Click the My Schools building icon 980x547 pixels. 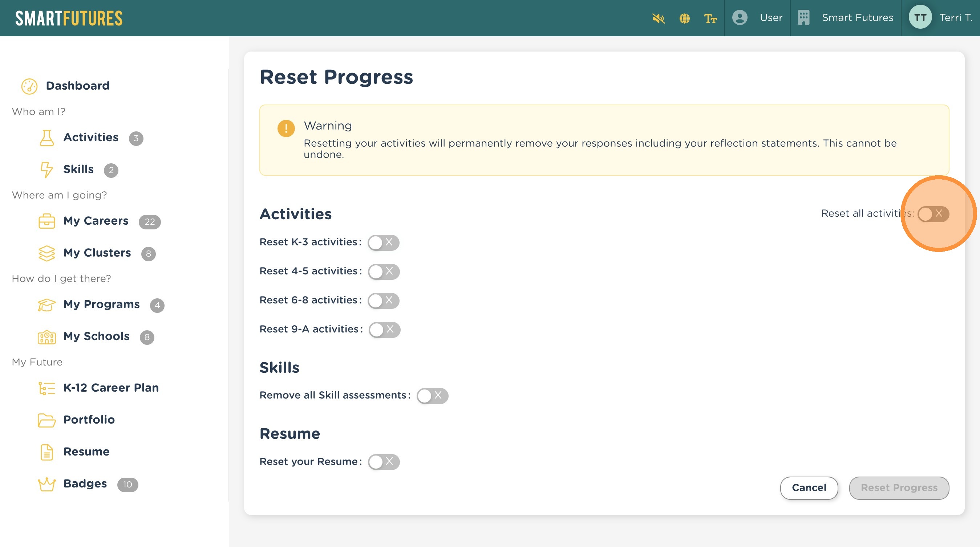point(46,337)
